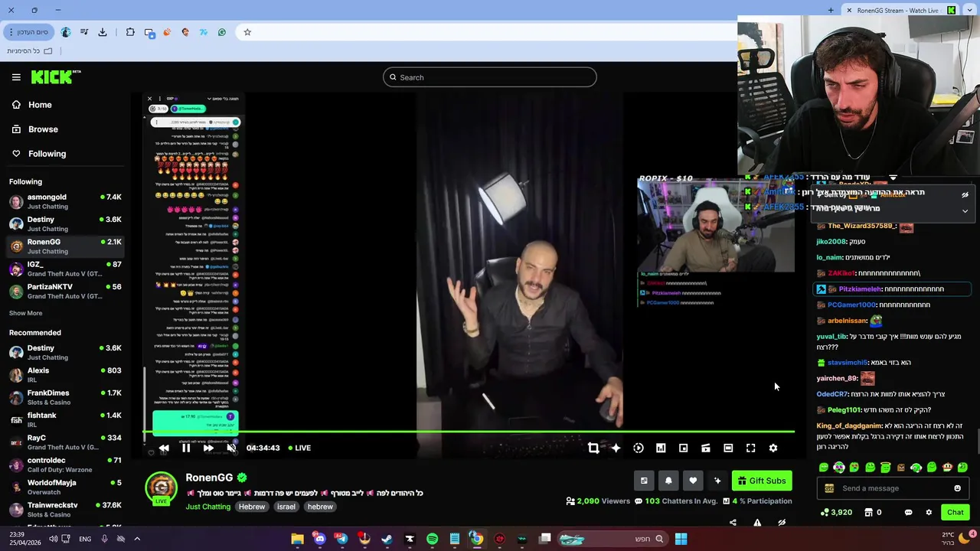Open RayC channel in Recommended
Screen dimensions: 980x551
coord(65,442)
